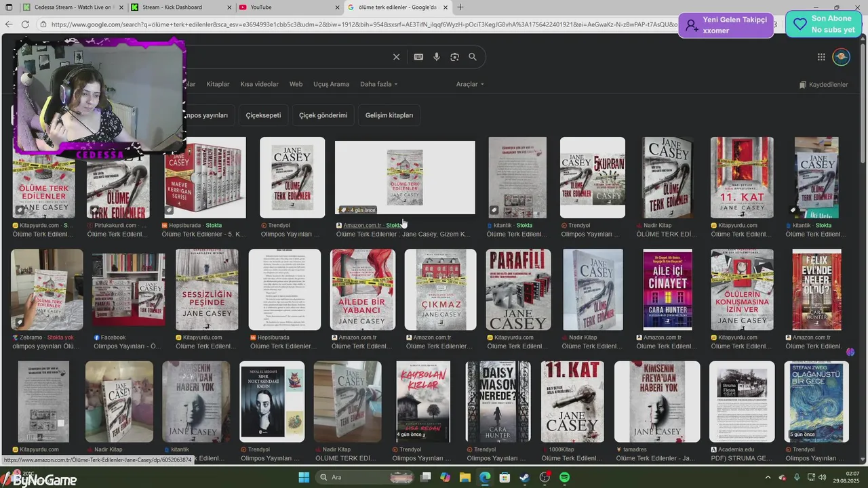Open the Kaybolan Kızlar book thumbnail

423,402
